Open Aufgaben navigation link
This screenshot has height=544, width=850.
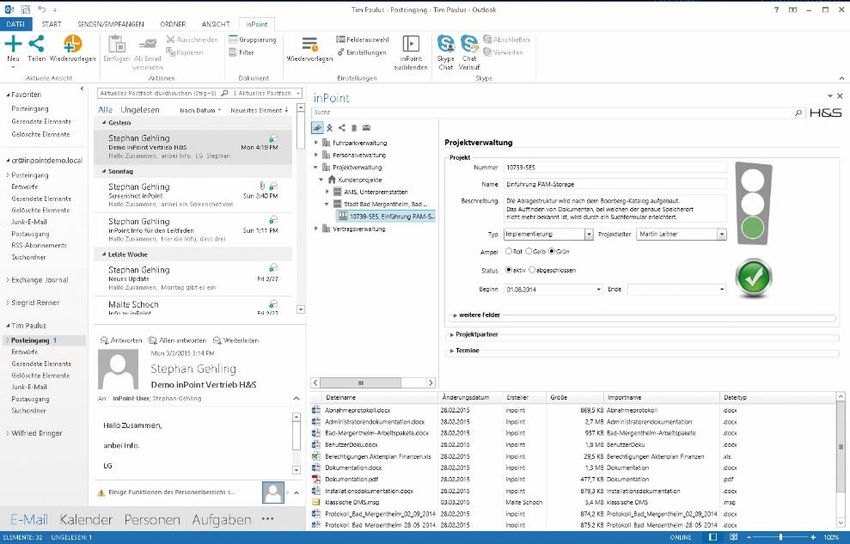point(221,520)
